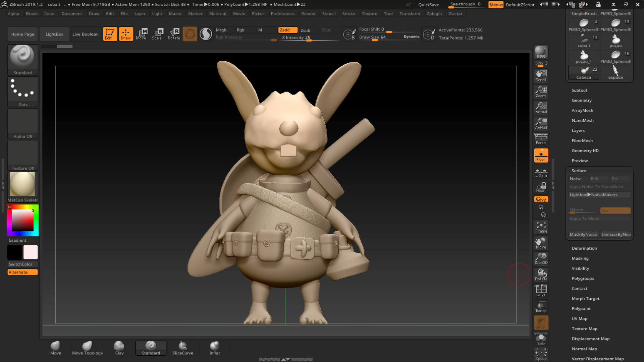
Task: Click the AAHalf size icon
Action: point(541,124)
